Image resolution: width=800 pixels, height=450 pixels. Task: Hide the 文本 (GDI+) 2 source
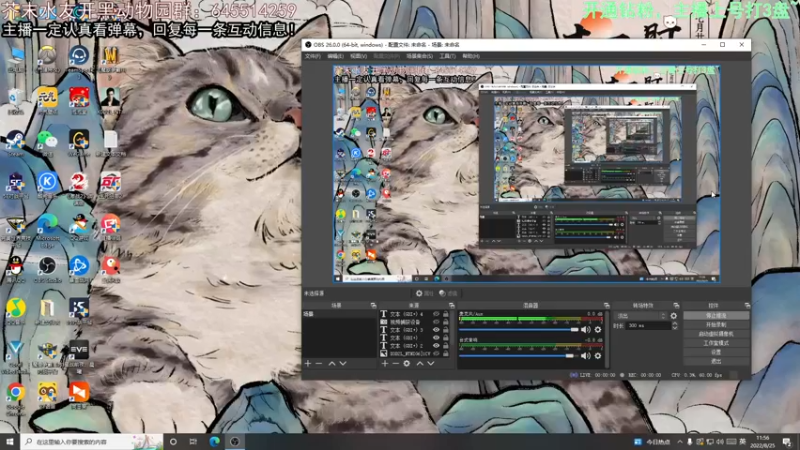click(436, 346)
